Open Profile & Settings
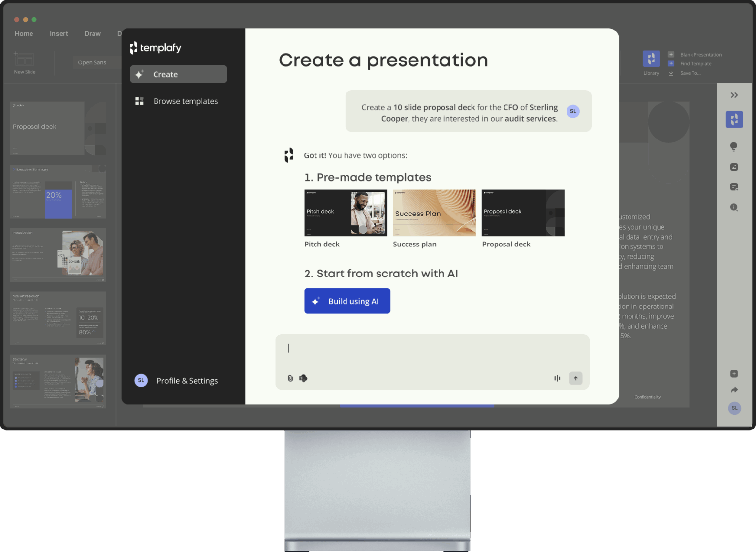Viewport: 756px width, 552px height. tap(187, 380)
